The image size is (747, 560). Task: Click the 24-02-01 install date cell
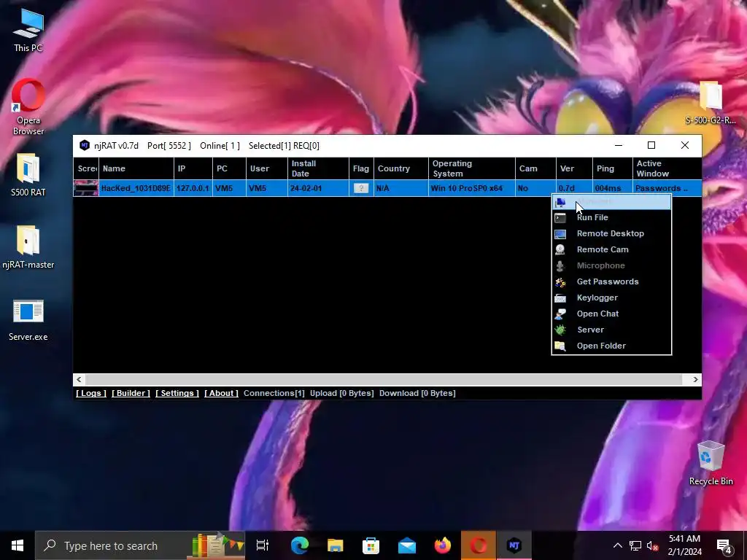318,188
